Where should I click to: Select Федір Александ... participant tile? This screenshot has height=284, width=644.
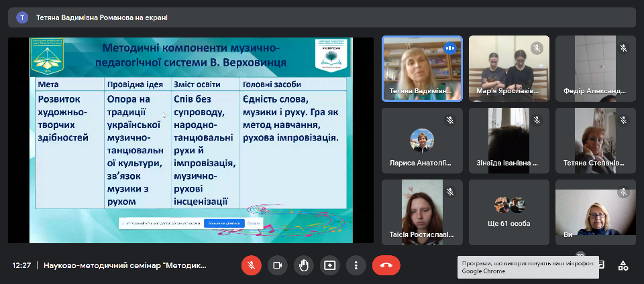[x=596, y=68]
